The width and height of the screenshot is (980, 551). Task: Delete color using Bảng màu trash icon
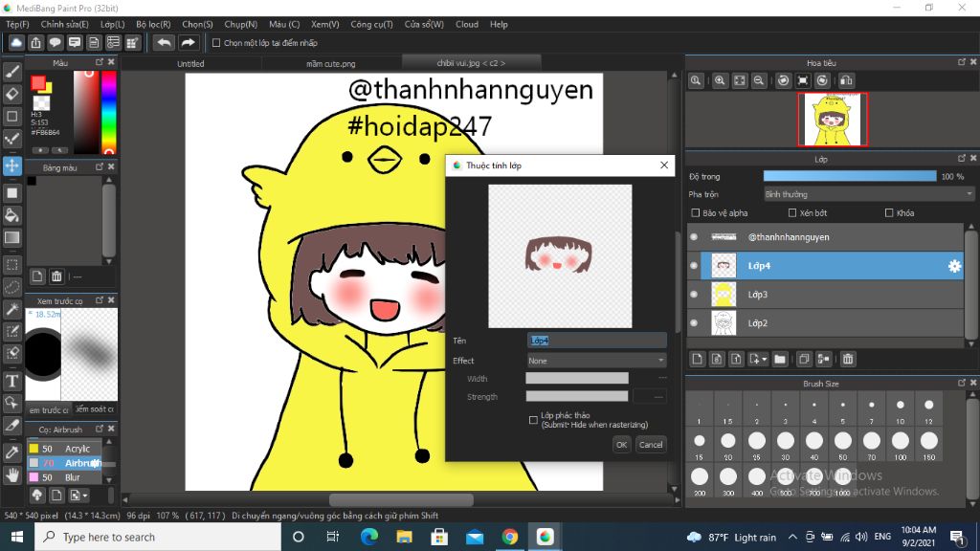pyautogui.click(x=56, y=276)
